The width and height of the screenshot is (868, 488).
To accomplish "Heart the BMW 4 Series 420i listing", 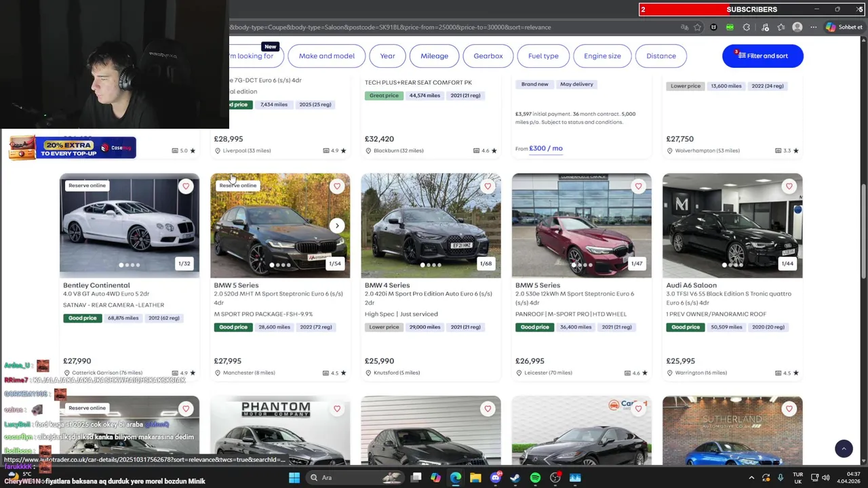I will pyautogui.click(x=488, y=186).
